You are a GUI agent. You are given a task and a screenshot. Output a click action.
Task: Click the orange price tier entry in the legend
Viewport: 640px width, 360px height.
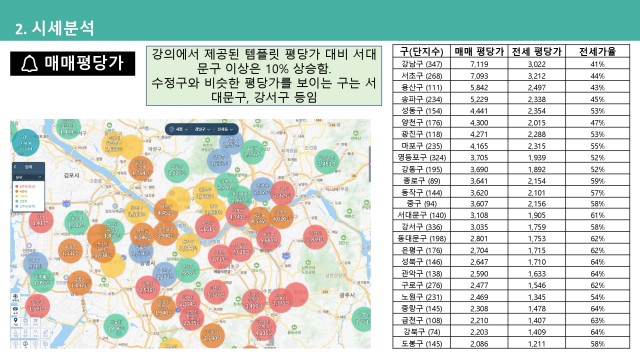click(21, 191)
